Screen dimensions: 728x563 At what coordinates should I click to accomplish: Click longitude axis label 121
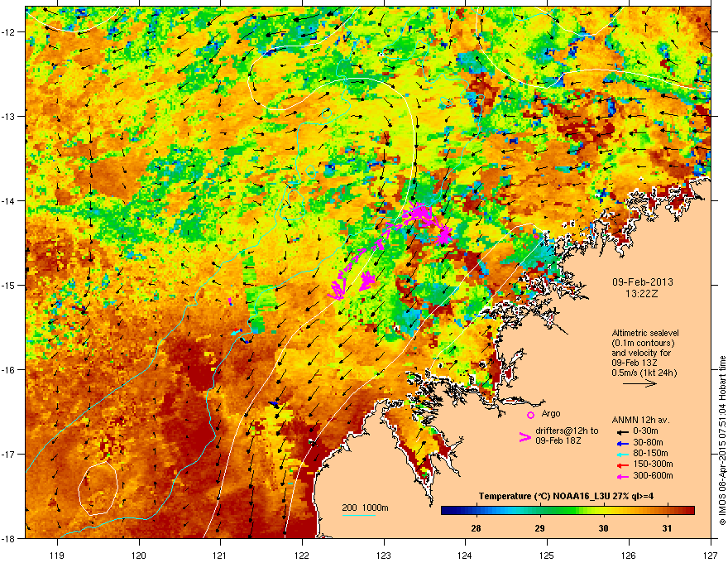[220, 555]
